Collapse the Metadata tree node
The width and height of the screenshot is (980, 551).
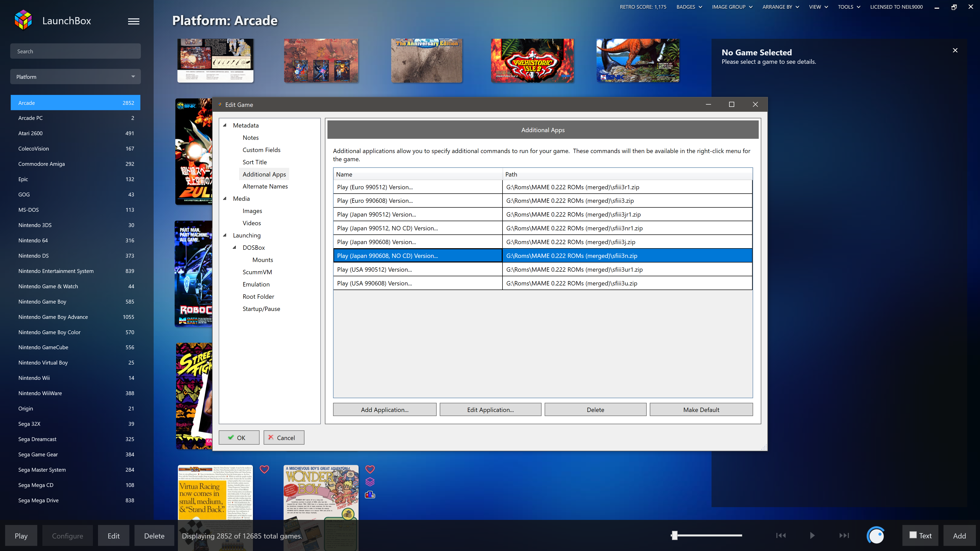tap(225, 125)
